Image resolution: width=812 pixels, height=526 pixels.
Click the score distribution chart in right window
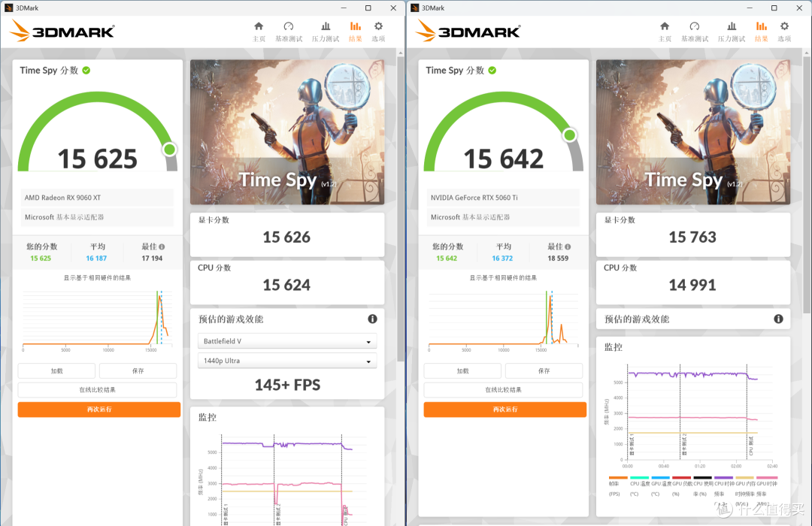pyautogui.click(x=503, y=321)
